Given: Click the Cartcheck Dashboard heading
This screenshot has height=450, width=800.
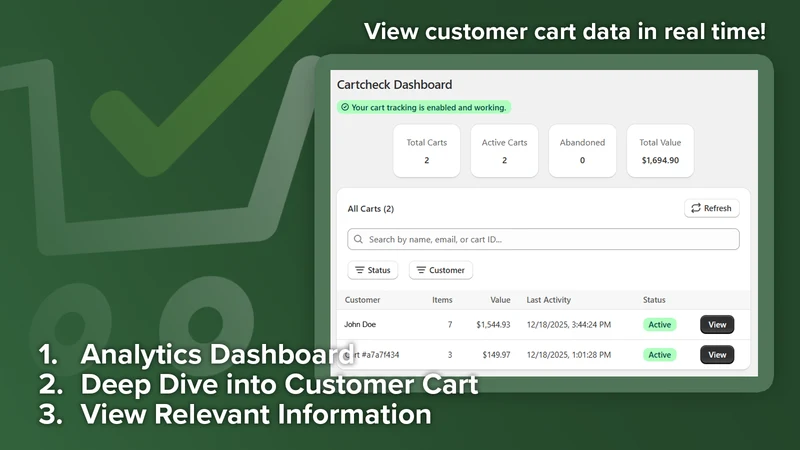Looking at the screenshot, I should point(394,85).
